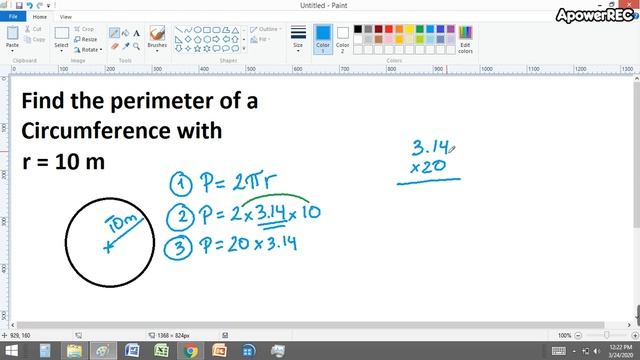Open File Explorer from the taskbar
The width and height of the screenshot is (640, 360).
point(74,351)
